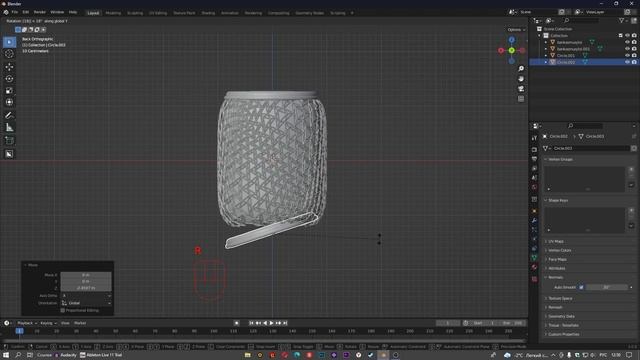
Task: Click the Blender logo menu icon
Action: point(6,13)
